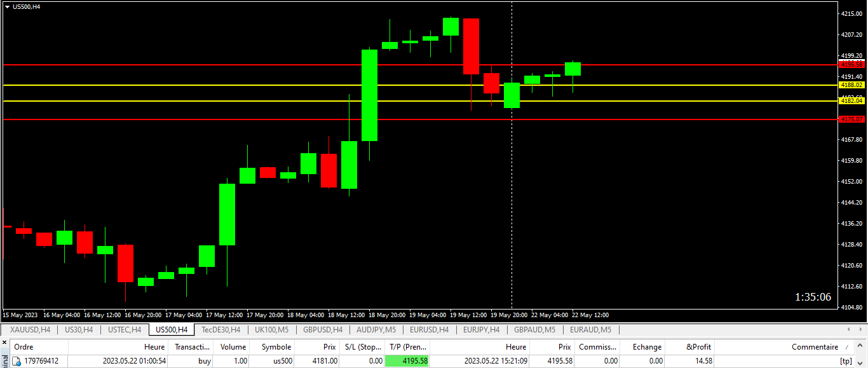868x368 pixels.
Task: Sort by the S/L (Stop... column header
Action: [362, 347]
